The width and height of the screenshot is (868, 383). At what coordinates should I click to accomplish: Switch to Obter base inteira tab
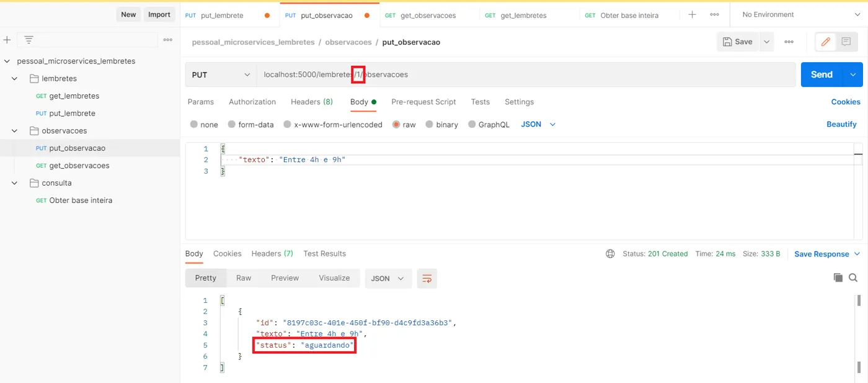coord(629,15)
